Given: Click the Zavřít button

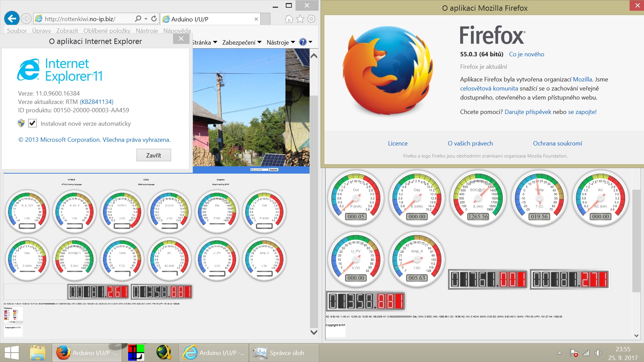Looking at the screenshot, I should click(x=154, y=155).
